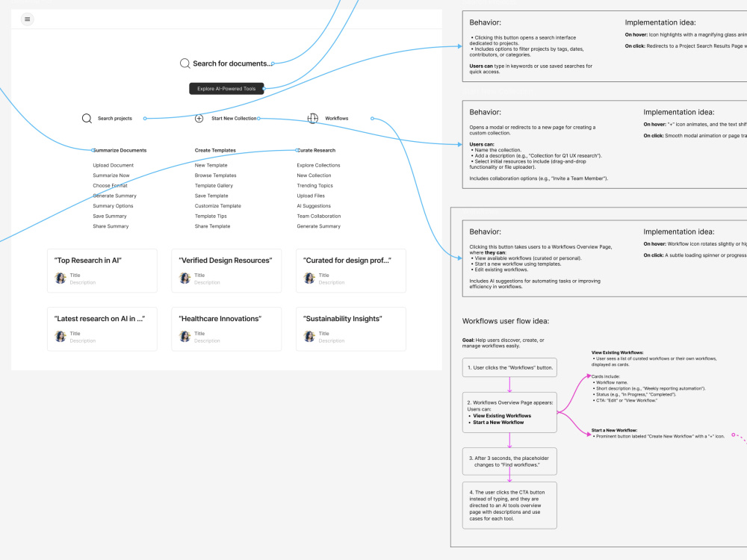Click the plus icon for Start New Collection

(199, 118)
